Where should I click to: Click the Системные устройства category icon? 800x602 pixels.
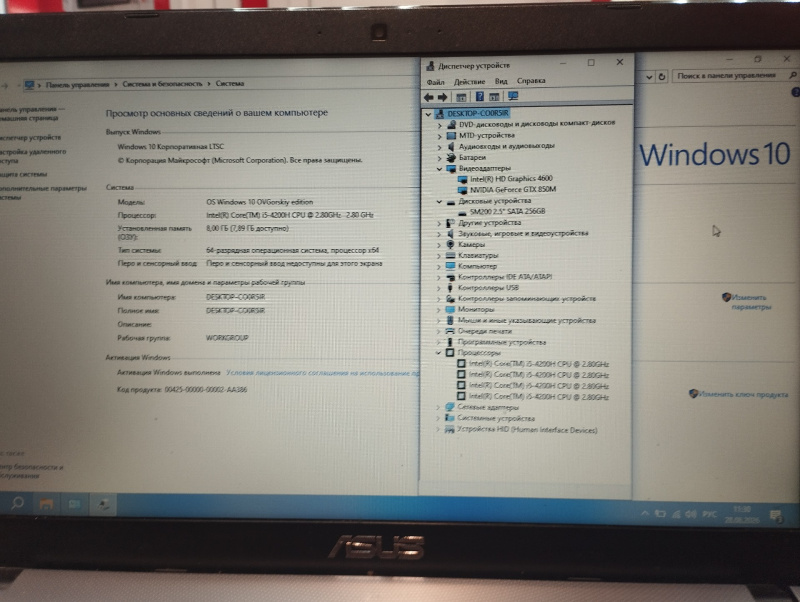449,418
